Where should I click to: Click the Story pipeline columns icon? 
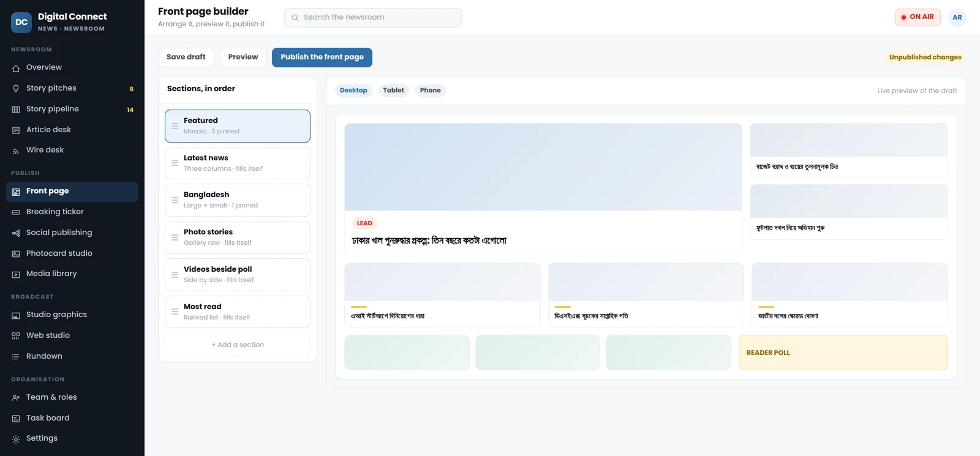(16, 110)
